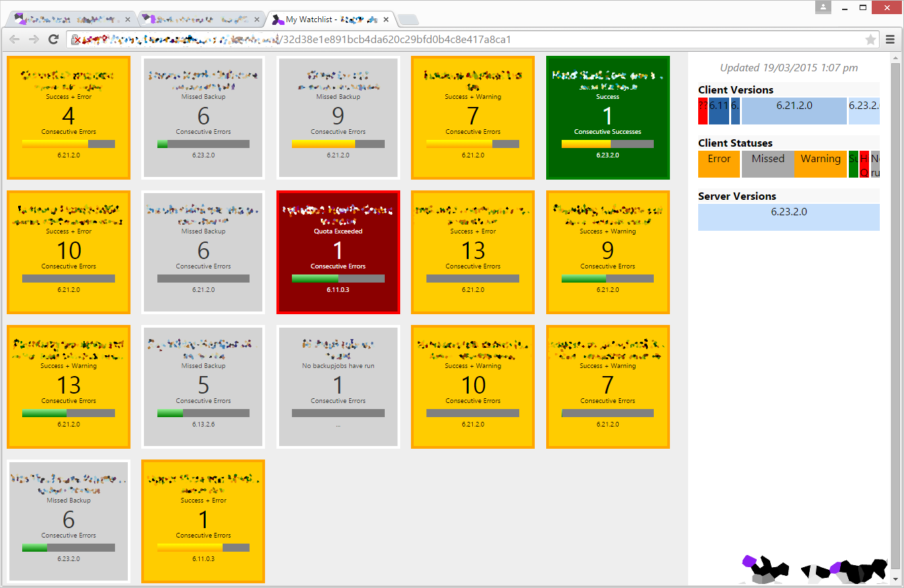
Task: Open the green Success client tile
Action: 607,118
